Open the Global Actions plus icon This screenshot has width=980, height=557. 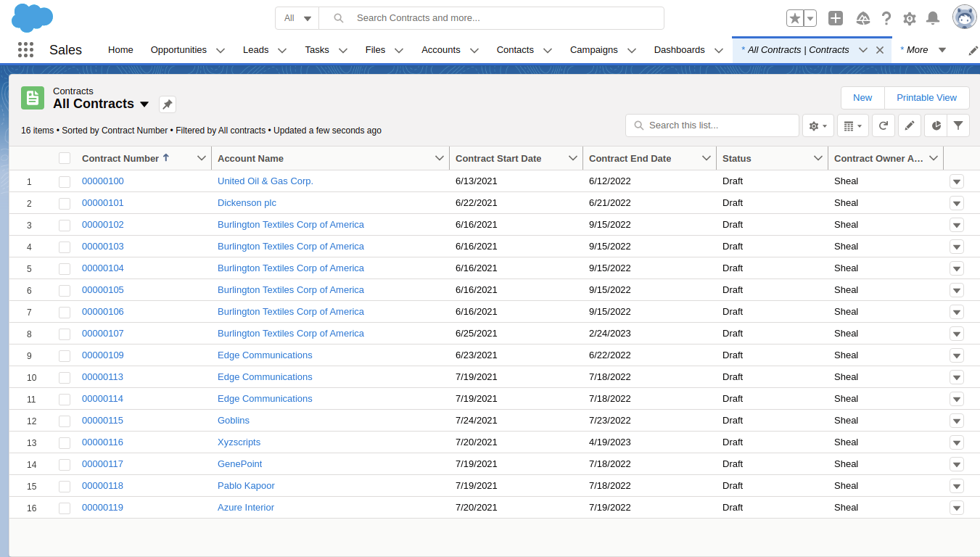pos(836,18)
